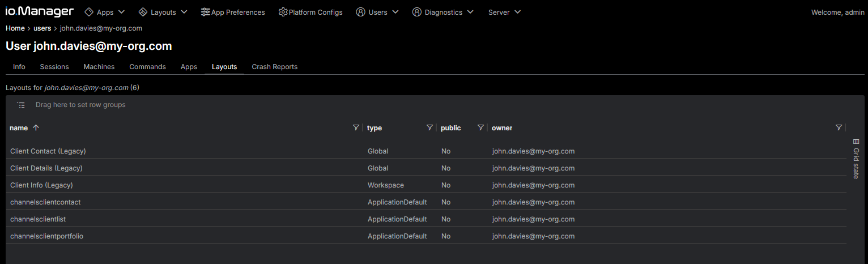The height and width of the screenshot is (264, 868).
Task: Click the io.Manager logo
Action: 40,11
